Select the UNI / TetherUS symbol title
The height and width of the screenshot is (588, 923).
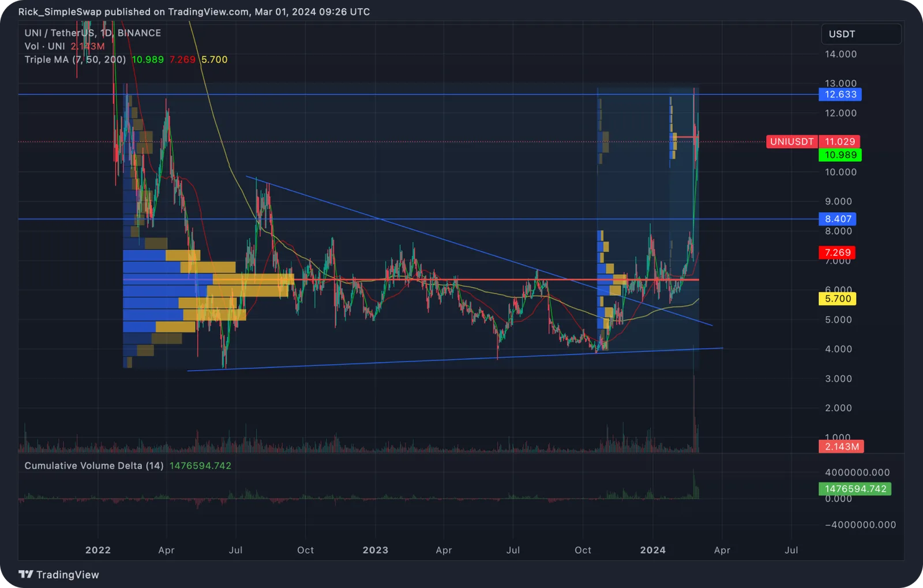point(92,33)
